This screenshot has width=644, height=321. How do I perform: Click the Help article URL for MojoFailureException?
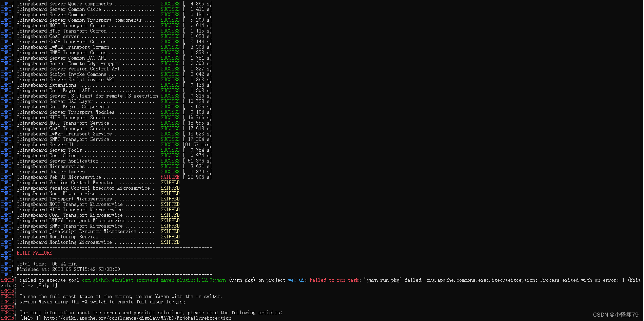coord(137,318)
